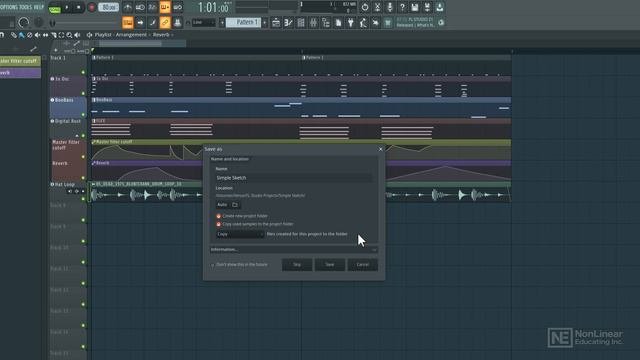Toggle the countdown-before-recording icon
Image resolution: width=640 pixels, height=360 pixels.
(152, 7)
